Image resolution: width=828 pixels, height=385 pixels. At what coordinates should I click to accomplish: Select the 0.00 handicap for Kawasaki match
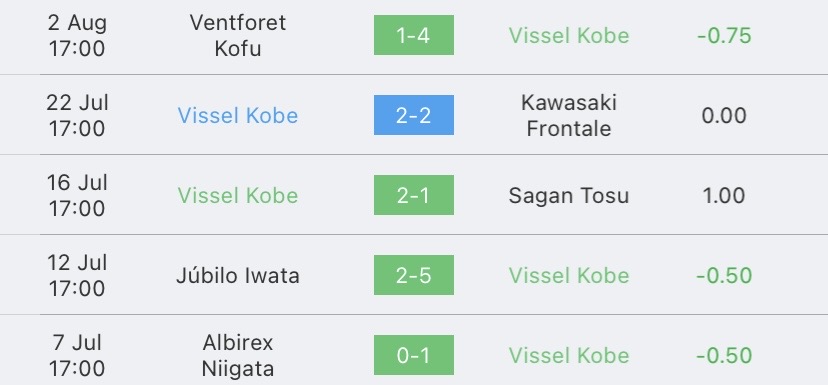pyautogui.click(x=724, y=116)
